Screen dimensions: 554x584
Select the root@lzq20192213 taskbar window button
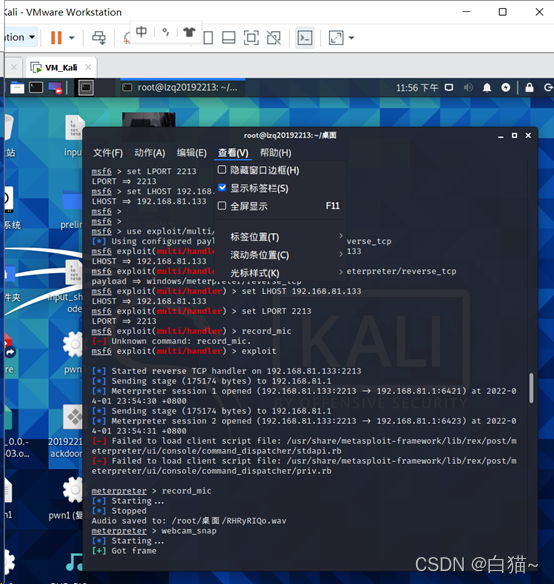(x=183, y=88)
